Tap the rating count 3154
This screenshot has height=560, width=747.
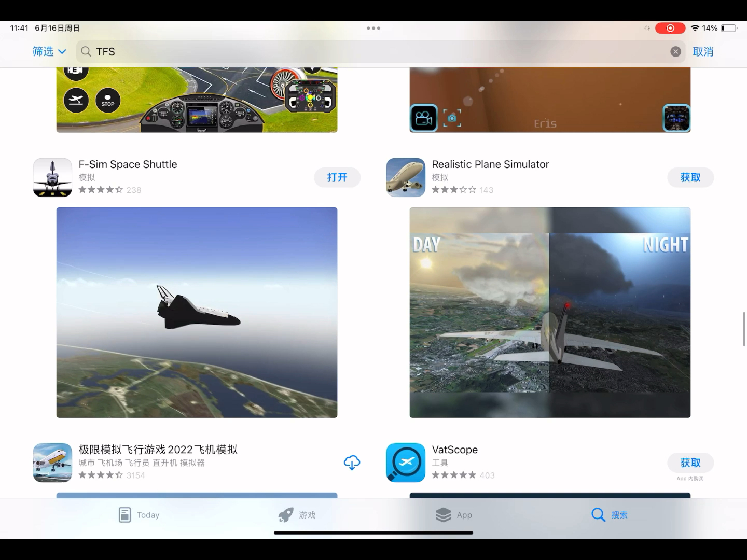point(136,475)
